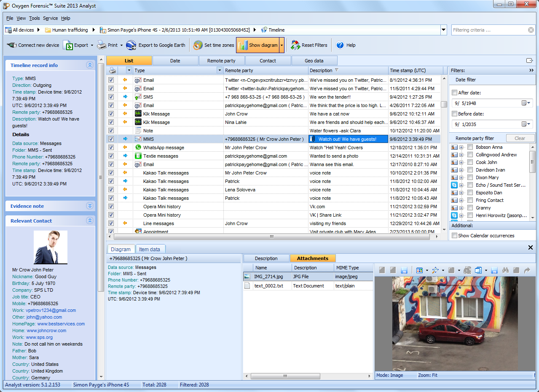This screenshot has width=539, height=392.
Task: Expand the Collingwood Andrew tree node
Action: pos(461,155)
